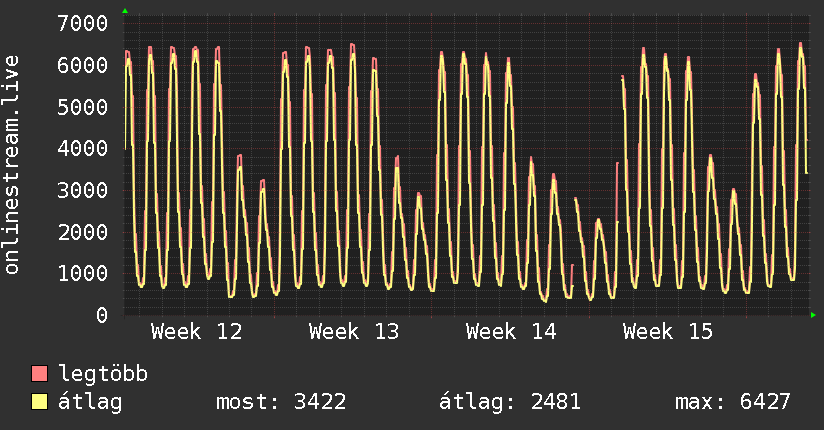Click the 5000 y-axis tick label
Viewport: 824px width, 430px height.
tap(83, 107)
